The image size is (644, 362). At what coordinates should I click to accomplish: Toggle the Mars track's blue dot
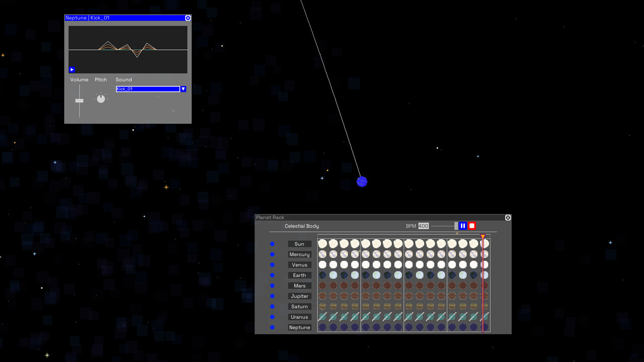tap(272, 286)
